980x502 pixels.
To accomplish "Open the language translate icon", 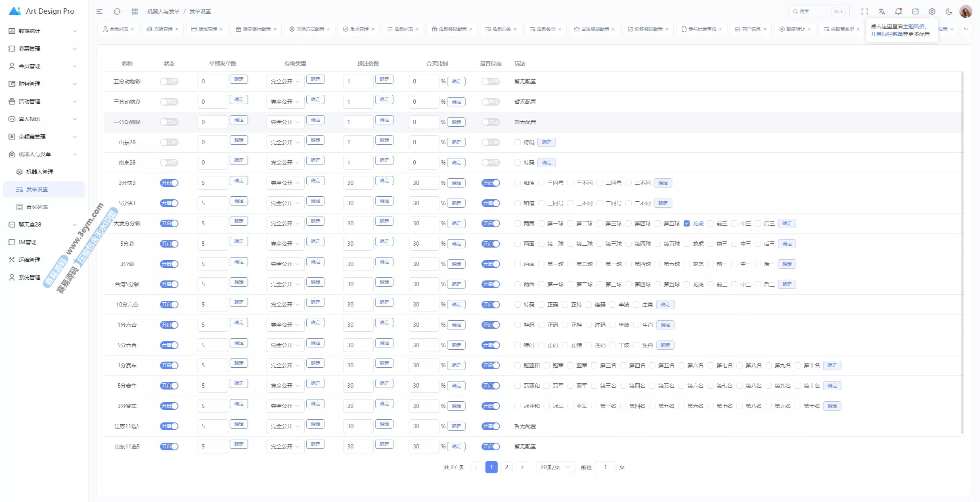I will coord(882,11).
